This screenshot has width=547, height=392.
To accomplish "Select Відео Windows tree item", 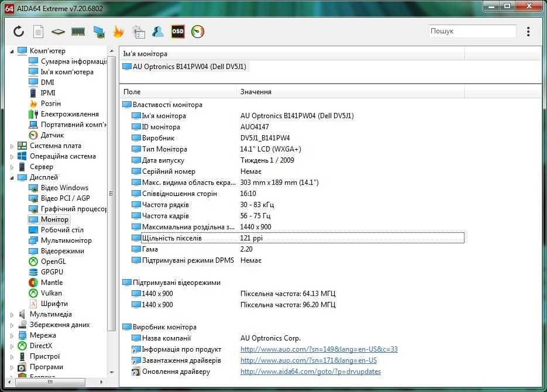I will point(64,188).
